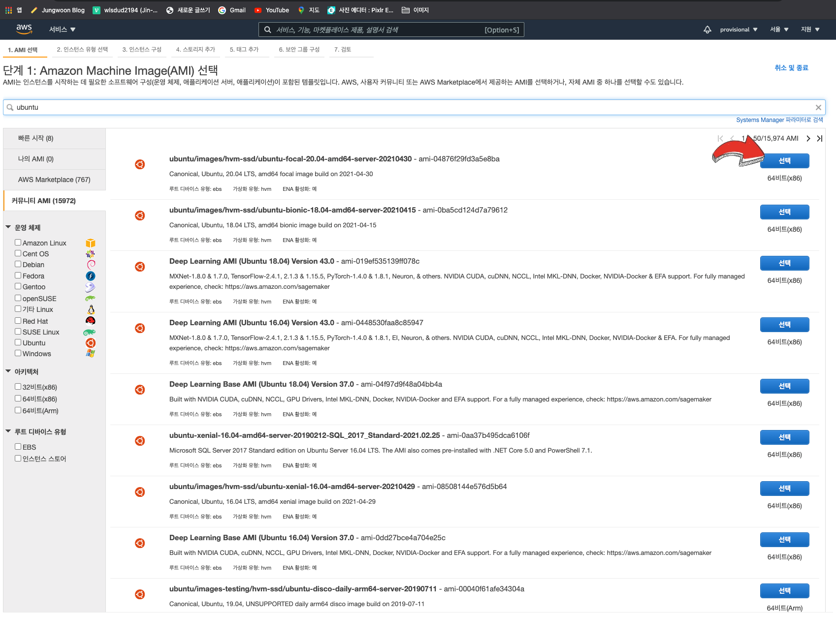
Task: Open the 커뮤니티 AMI (15972) category
Action: 54,201
